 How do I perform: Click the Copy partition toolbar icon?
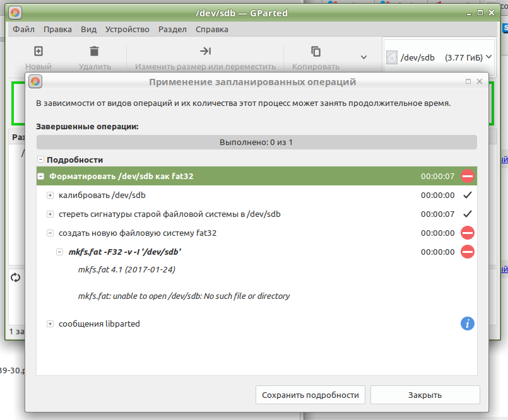(x=316, y=52)
